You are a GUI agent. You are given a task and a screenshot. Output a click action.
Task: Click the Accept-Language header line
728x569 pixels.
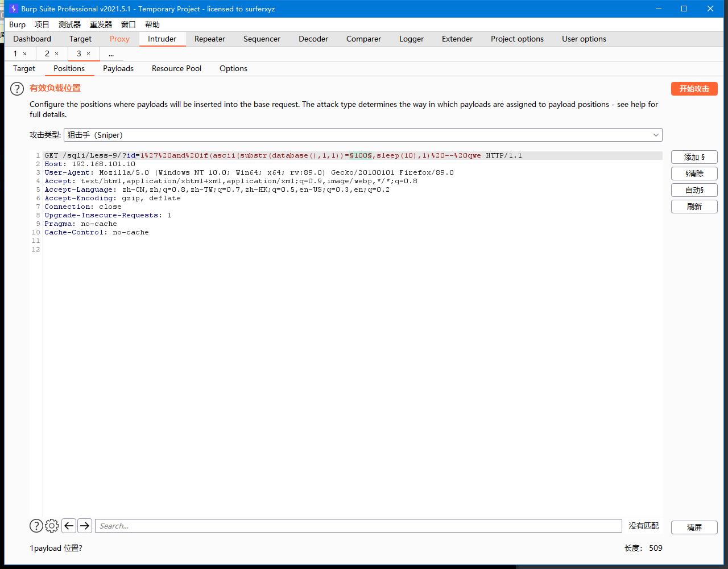[x=217, y=189]
